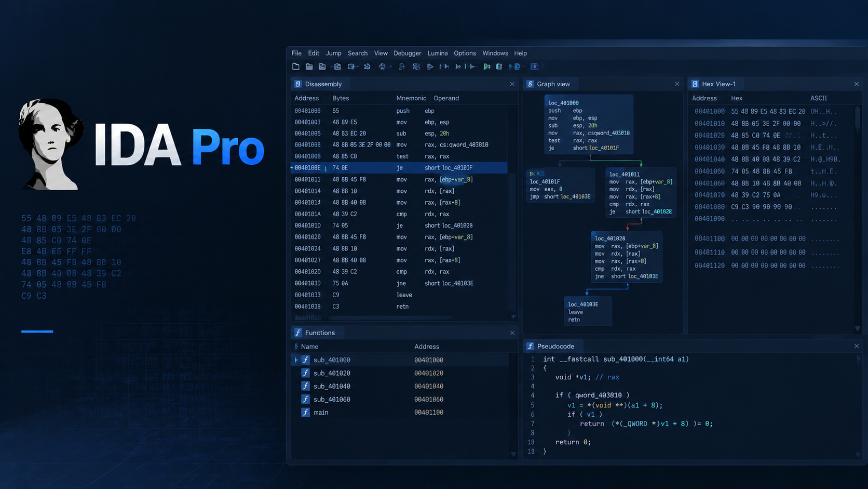Screen dimensions: 868x489
Task: Click the ASCII column header in Hex View
Action: click(x=819, y=98)
